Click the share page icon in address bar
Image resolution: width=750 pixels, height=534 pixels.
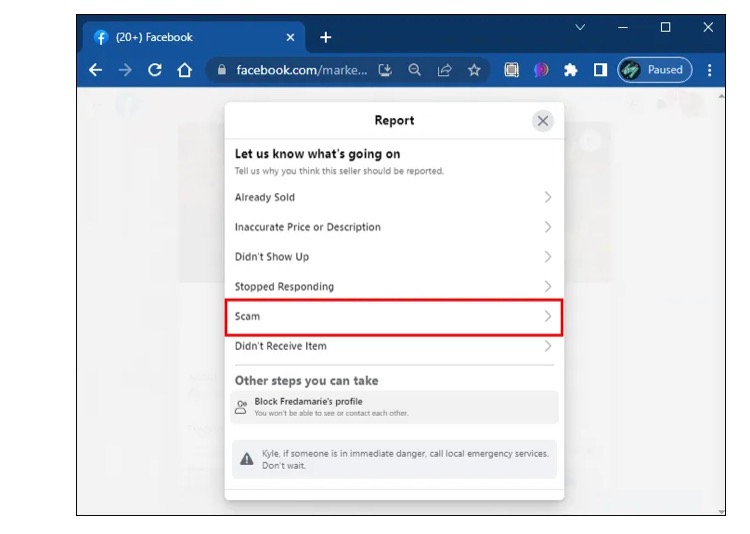point(444,70)
